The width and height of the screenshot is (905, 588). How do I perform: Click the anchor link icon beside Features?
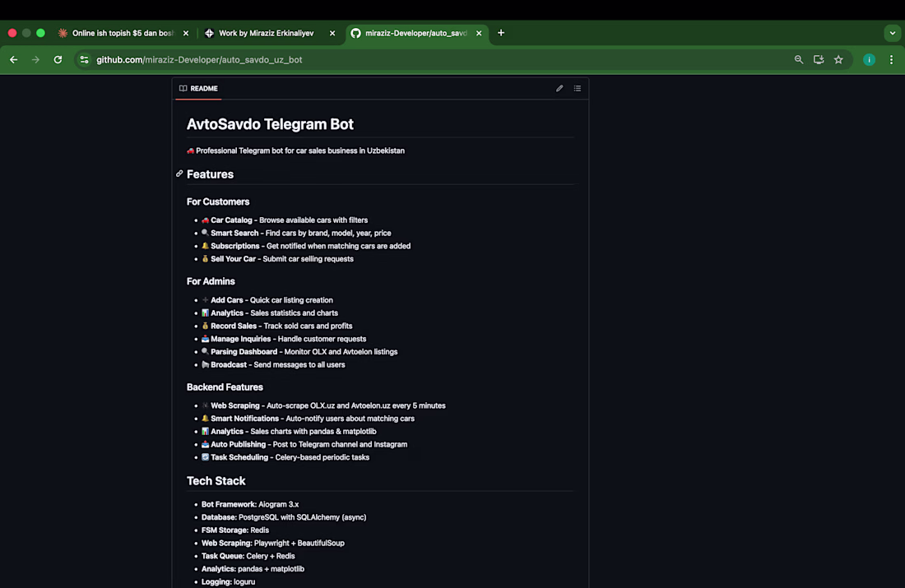click(x=179, y=174)
